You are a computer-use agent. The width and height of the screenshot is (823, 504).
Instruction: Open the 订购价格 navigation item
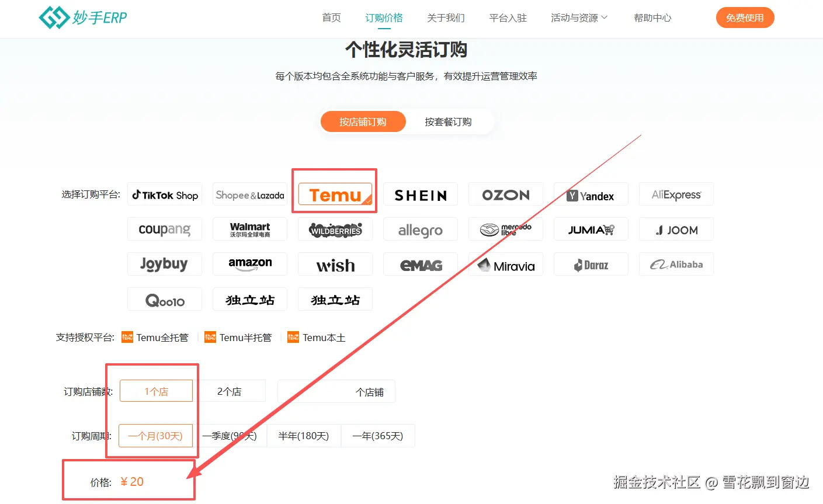pyautogui.click(x=384, y=18)
